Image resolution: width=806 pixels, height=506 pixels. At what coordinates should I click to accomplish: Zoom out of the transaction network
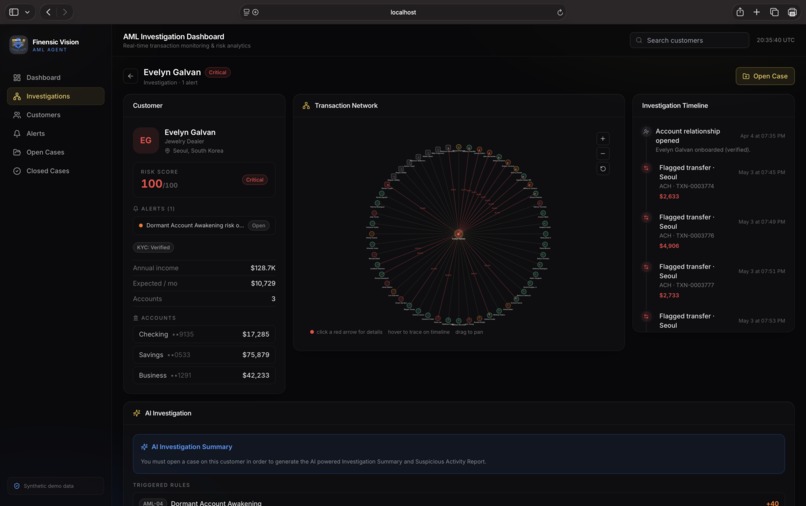[x=602, y=153]
